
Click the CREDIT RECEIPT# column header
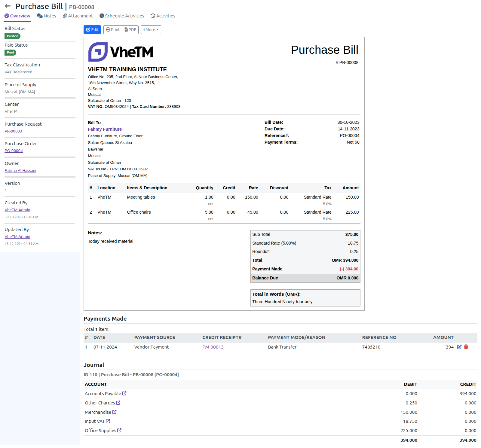pyautogui.click(x=222, y=337)
